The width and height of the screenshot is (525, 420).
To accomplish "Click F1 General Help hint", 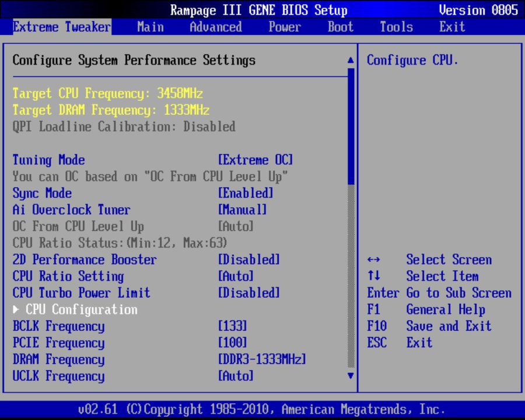I will (426, 310).
